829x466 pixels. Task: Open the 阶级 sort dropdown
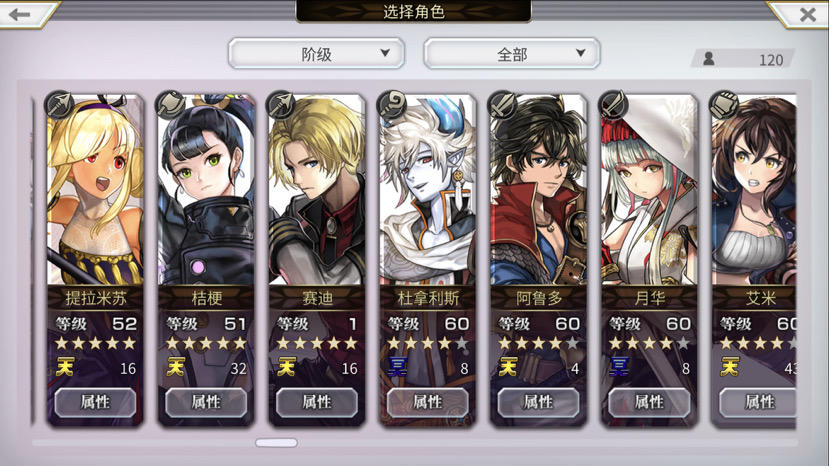(x=316, y=53)
